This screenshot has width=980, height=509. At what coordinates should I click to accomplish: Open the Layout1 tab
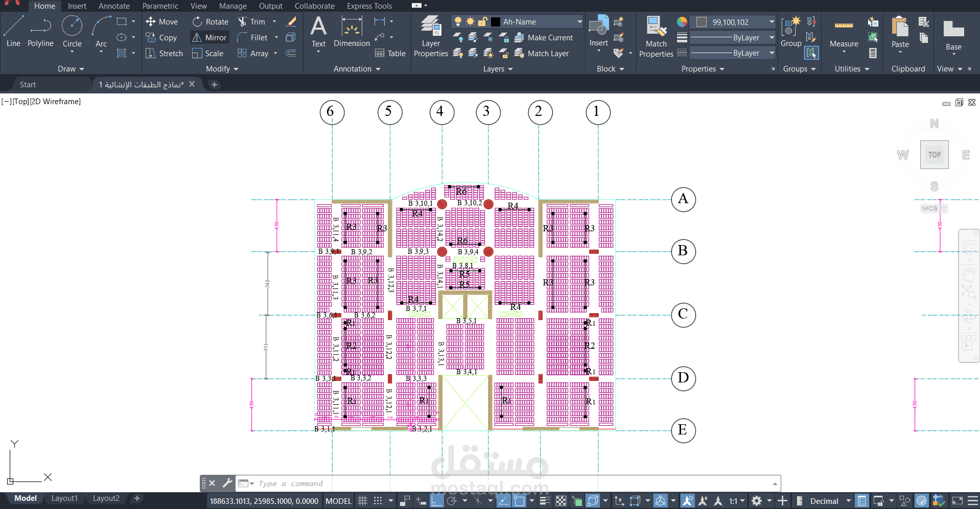point(64,498)
